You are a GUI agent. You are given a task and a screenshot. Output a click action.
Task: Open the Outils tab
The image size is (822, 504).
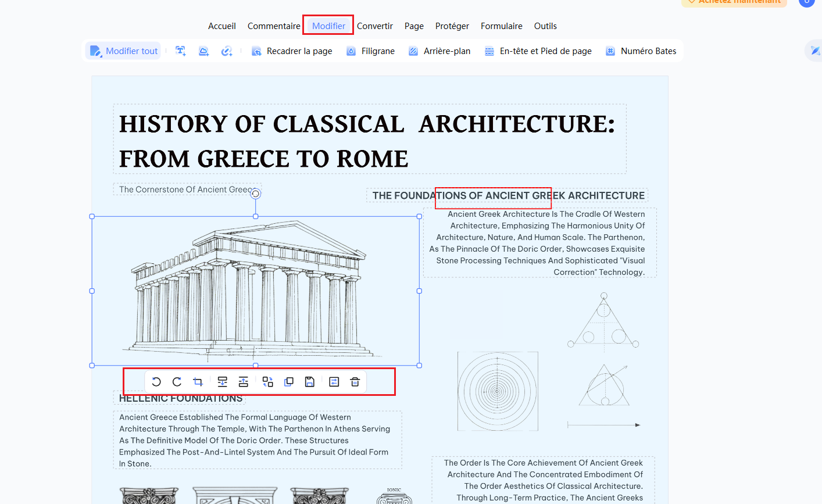pos(545,26)
